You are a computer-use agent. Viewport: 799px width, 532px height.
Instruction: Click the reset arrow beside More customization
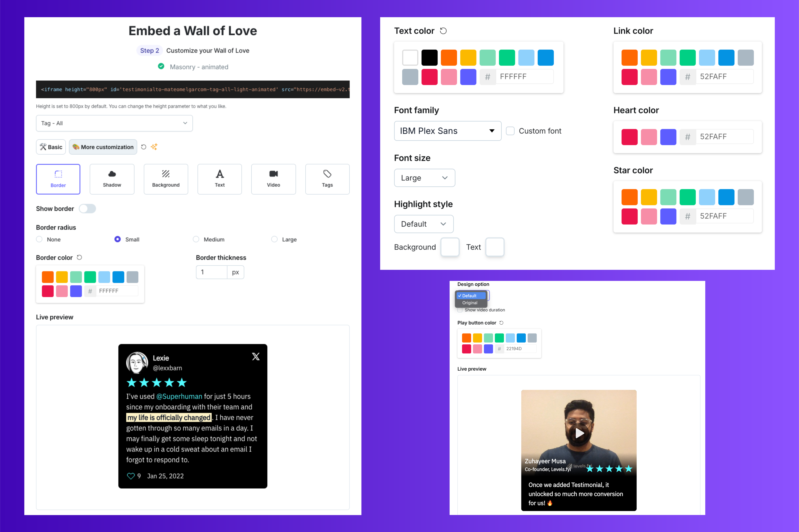(144, 147)
